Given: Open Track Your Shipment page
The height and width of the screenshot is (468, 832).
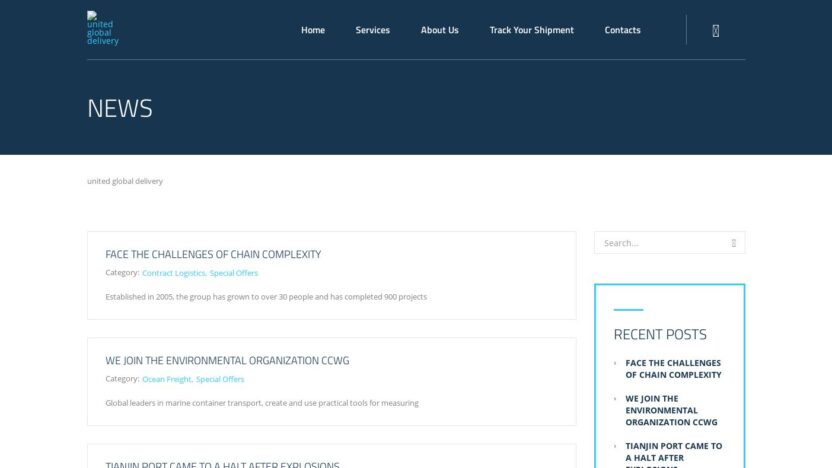Looking at the screenshot, I should point(532,30).
